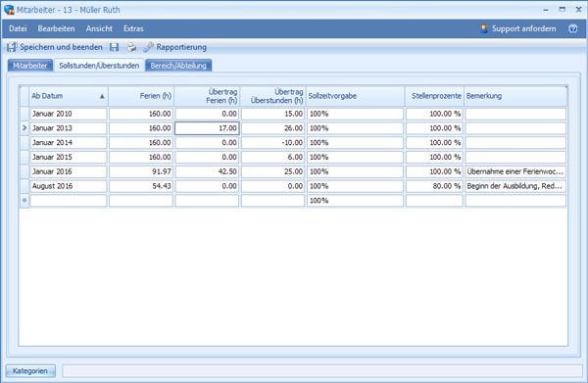Click the Bemerkung column header
The height and width of the screenshot is (383, 588).
(x=515, y=96)
